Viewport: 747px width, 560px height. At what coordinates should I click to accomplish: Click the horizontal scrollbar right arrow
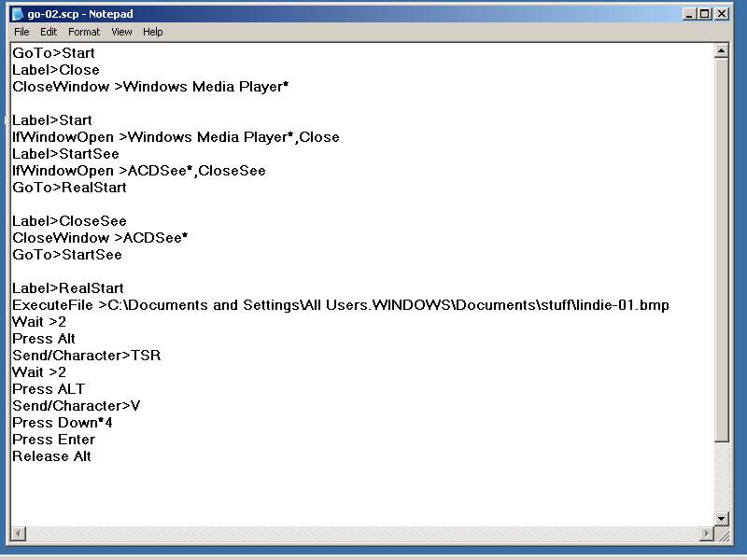(x=706, y=534)
